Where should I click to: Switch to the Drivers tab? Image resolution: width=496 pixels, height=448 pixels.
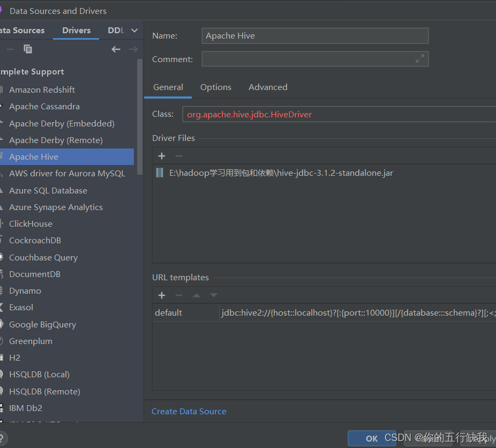76,31
